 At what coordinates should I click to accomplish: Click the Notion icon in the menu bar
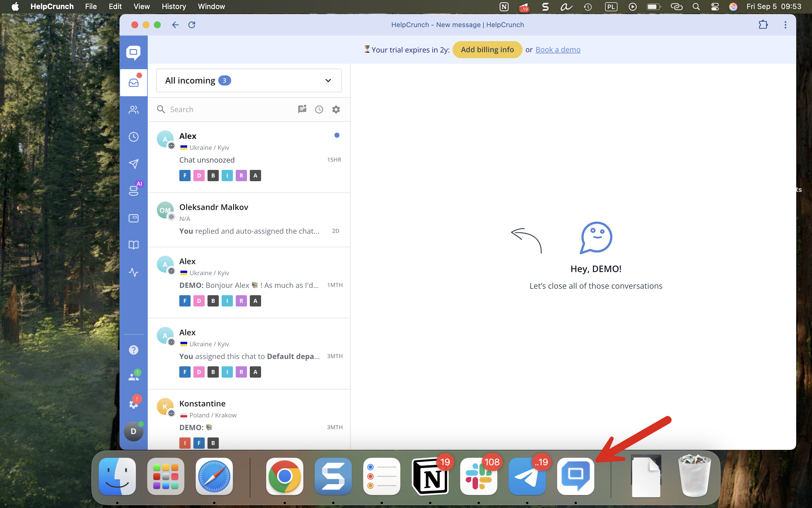[x=504, y=7]
